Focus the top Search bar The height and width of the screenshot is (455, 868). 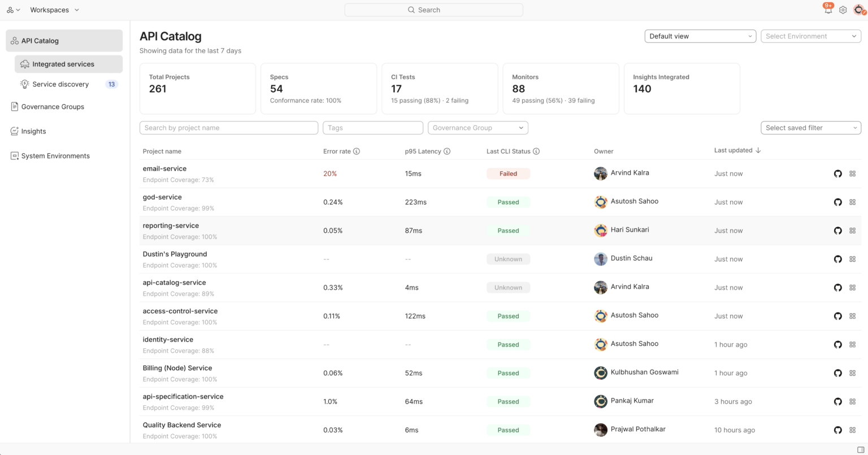(433, 10)
